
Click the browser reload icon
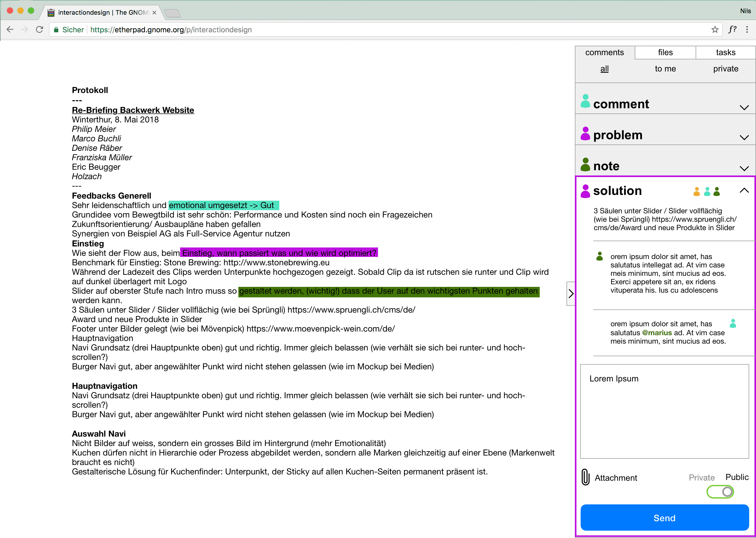(39, 30)
